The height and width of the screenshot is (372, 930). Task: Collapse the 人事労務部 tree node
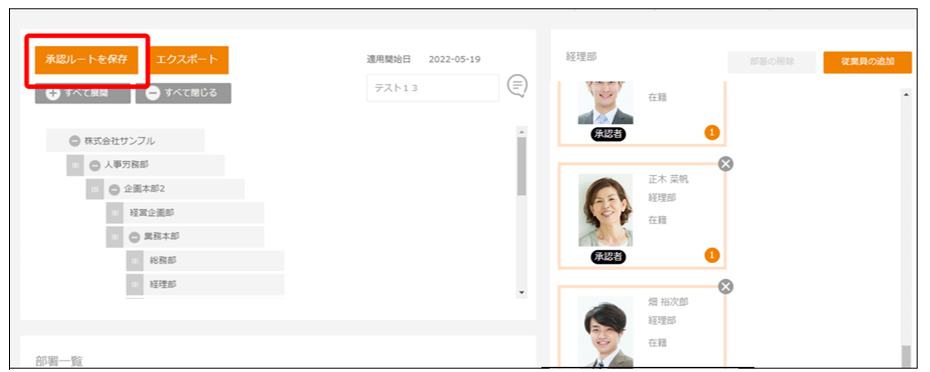95,165
